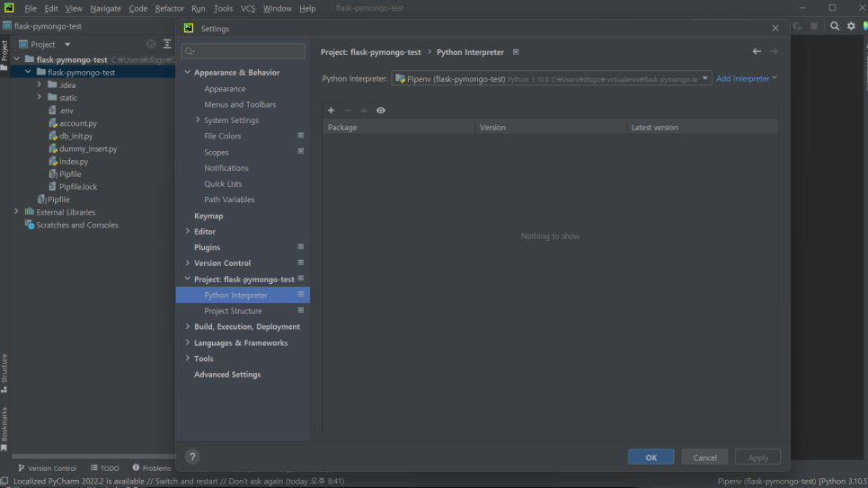
Task: Click the OK button
Action: pyautogui.click(x=651, y=457)
